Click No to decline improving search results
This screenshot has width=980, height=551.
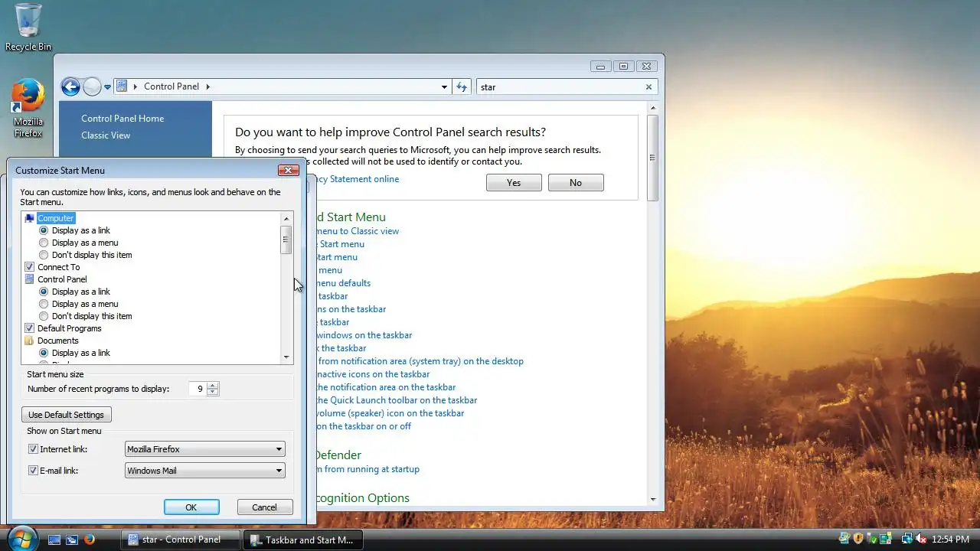576,183
